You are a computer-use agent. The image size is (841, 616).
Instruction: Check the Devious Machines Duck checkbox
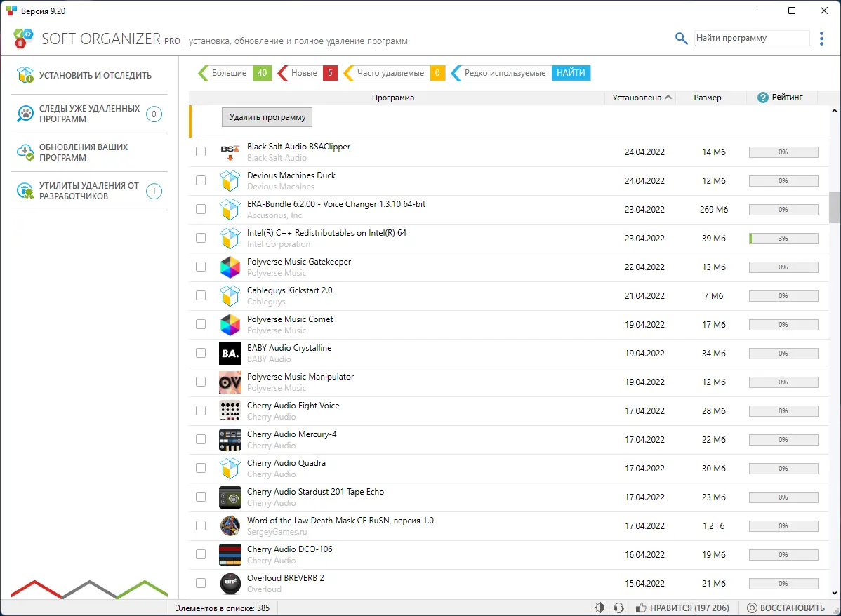[201, 181]
